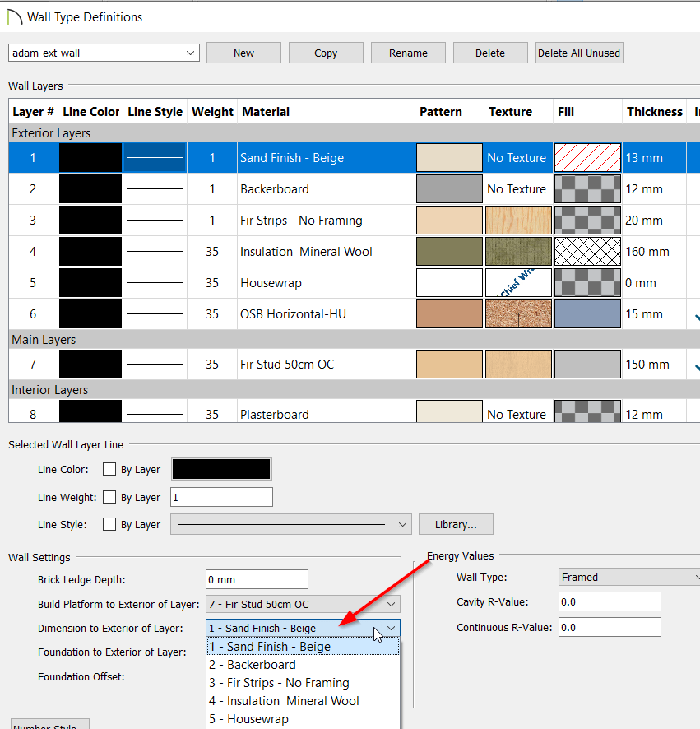The width and height of the screenshot is (700, 729).
Task: Click pattern swatch of OSB Horizontal-HU
Action: 449,313
